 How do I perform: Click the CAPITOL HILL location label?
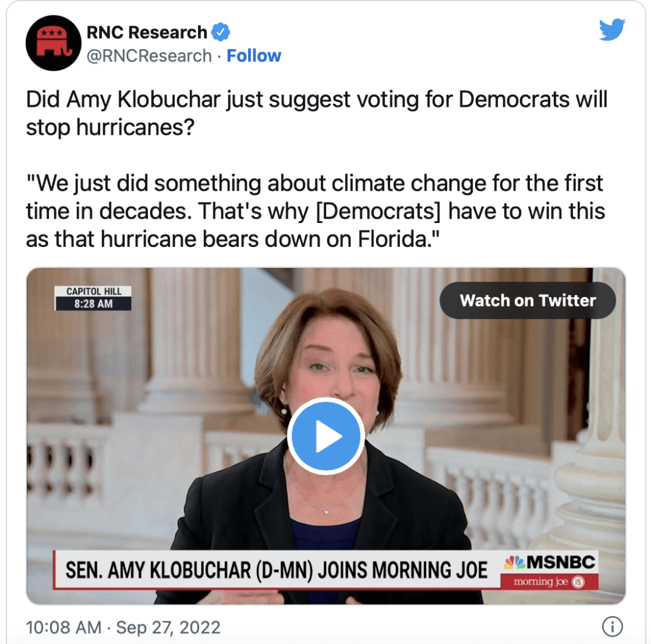[x=94, y=291]
